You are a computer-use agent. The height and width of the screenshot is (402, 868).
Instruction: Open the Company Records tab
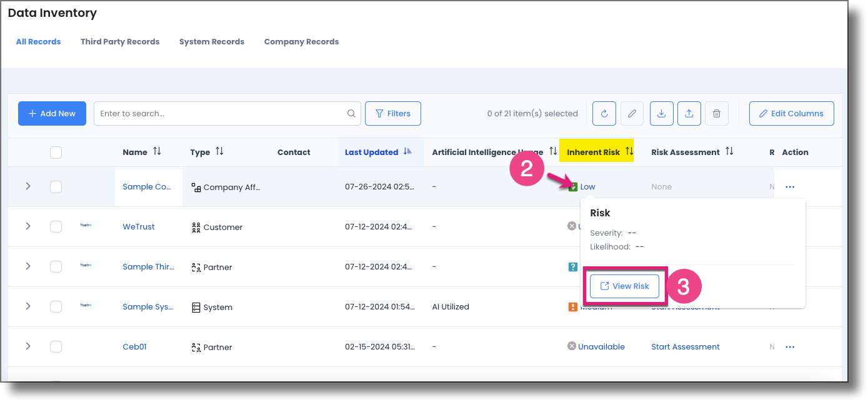tap(301, 41)
